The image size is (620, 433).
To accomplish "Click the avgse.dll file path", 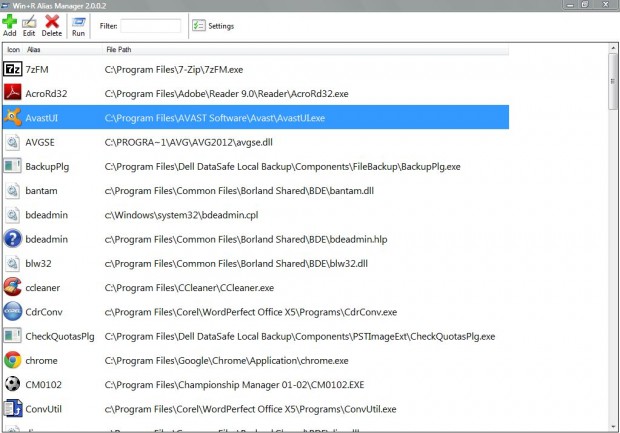I will [x=188, y=142].
